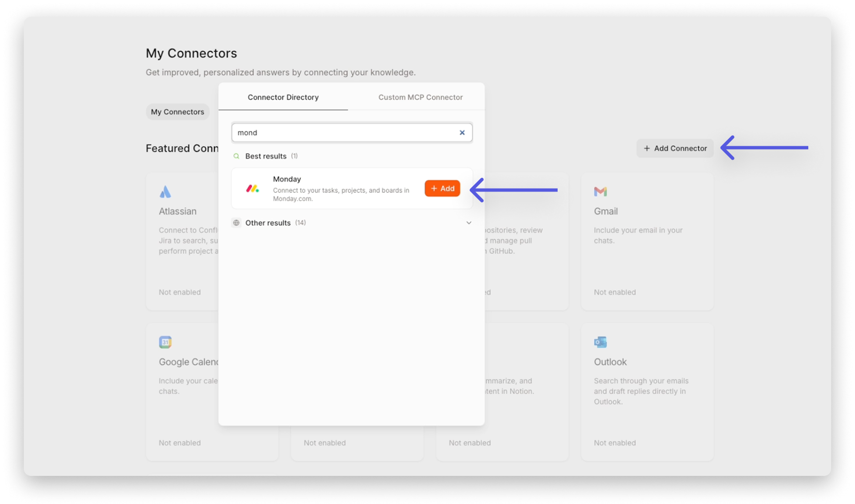The image size is (855, 504).
Task: Open the Custom MCP Connector tab
Action: (x=420, y=97)
